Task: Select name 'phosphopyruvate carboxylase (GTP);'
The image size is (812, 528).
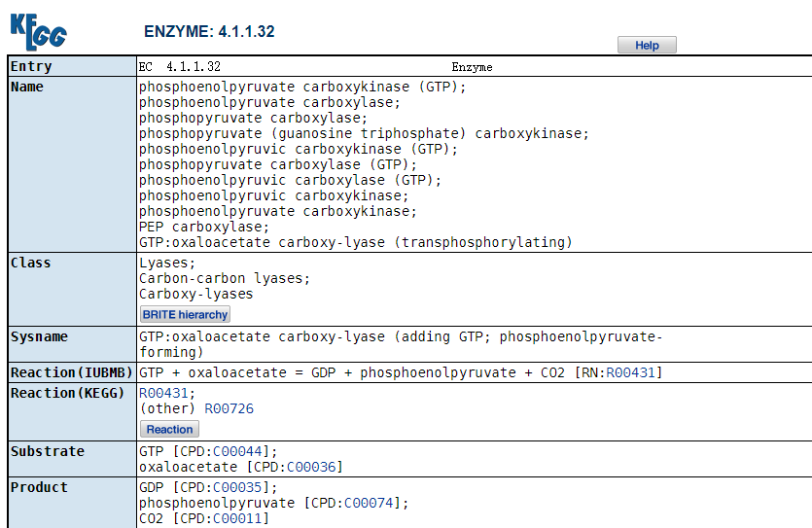Action: 278,164
